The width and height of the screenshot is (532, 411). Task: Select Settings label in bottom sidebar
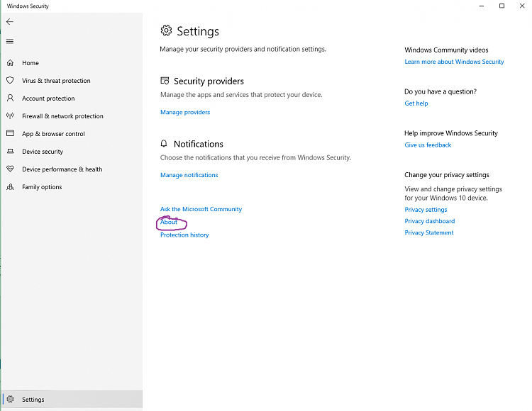(x=33, y=400)
